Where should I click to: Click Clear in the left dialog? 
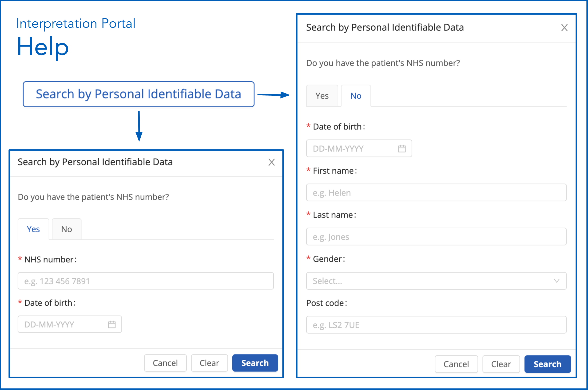click(209, 363)
